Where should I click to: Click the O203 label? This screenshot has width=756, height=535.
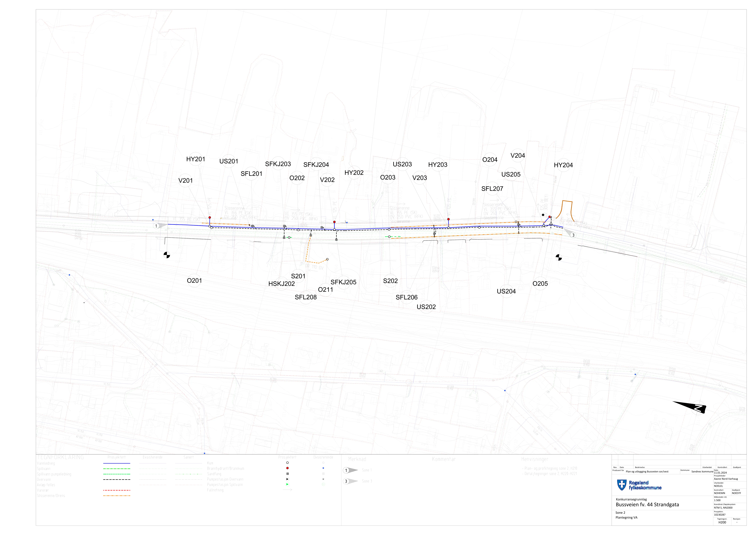click(388, 177)
